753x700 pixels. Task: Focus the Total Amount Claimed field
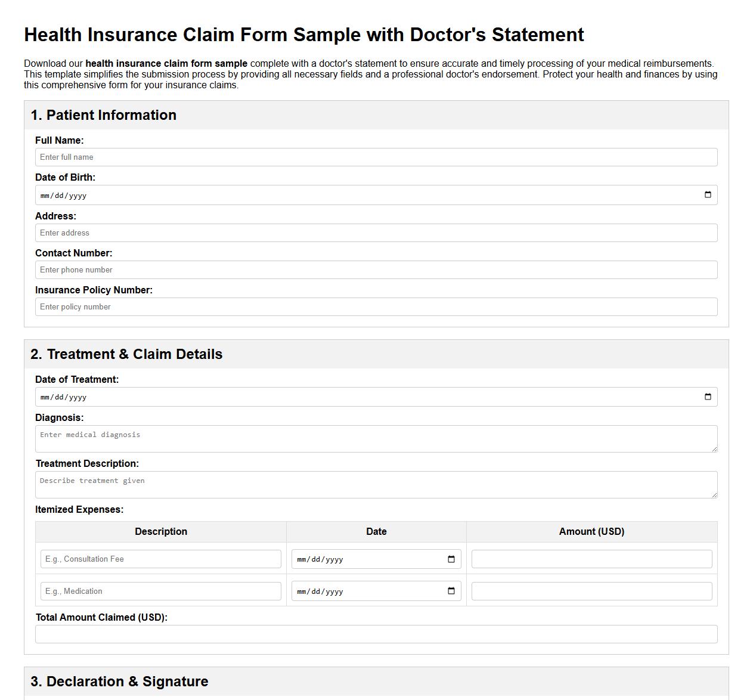(x=376, y=634)
